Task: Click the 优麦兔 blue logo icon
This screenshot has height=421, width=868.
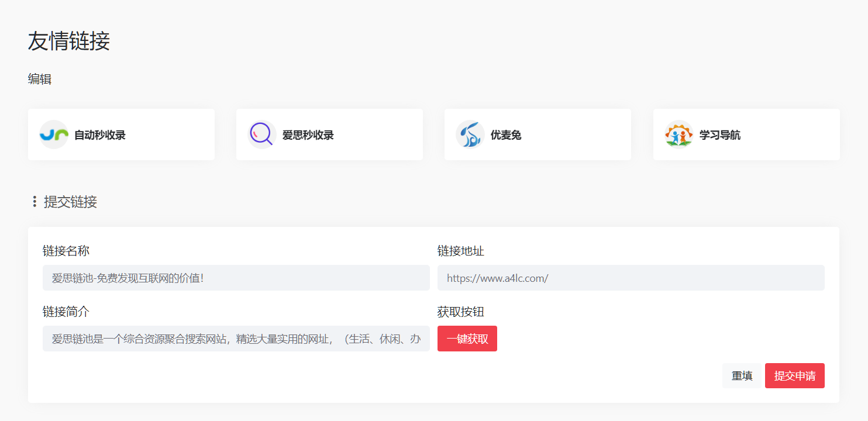Action: pyautogui.click(x=470, y=134)
